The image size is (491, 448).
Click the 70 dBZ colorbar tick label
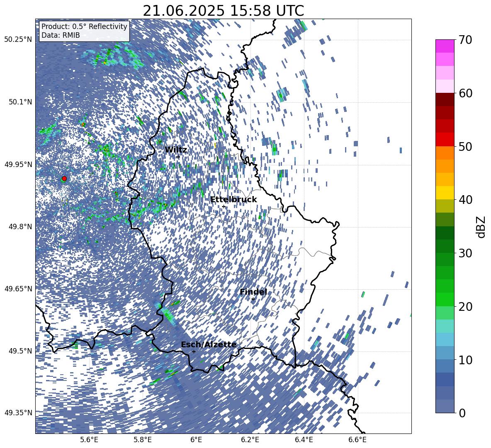(466, 40)
